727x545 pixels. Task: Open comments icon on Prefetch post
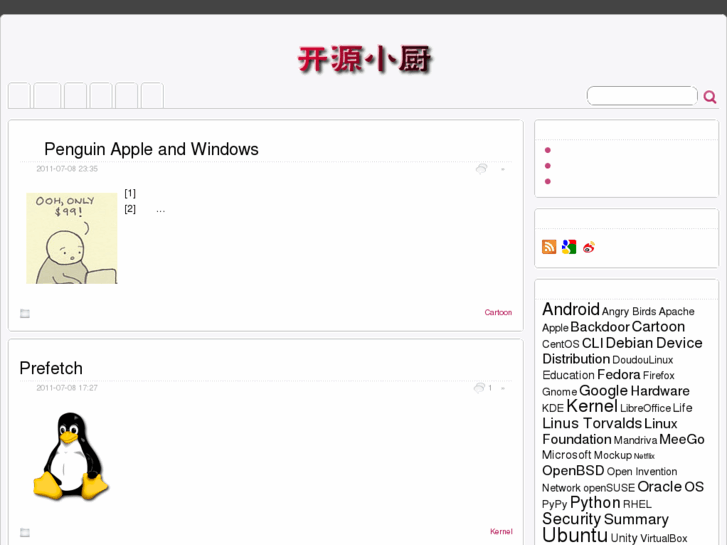tap(479, 388)
